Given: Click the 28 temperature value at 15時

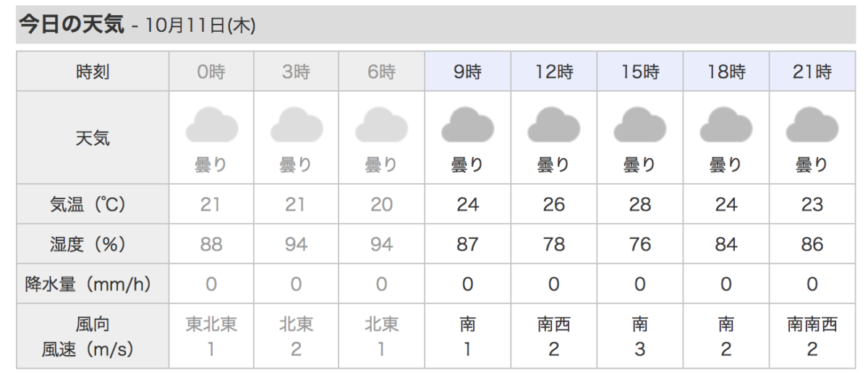Looking at the screenshot, I should (x=640, y=204).
